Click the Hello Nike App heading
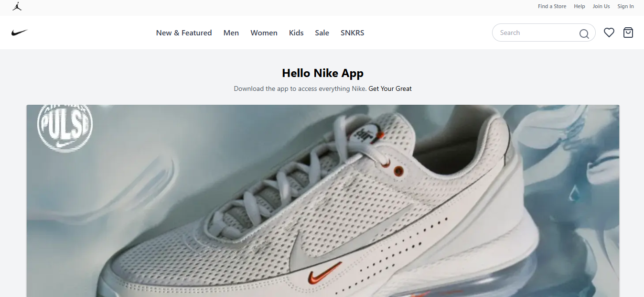 (322, 73)
